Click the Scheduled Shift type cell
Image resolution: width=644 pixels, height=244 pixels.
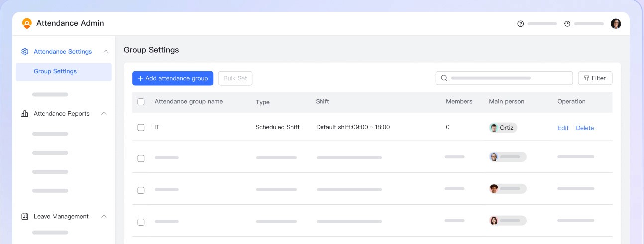click(x=278, y=127)
